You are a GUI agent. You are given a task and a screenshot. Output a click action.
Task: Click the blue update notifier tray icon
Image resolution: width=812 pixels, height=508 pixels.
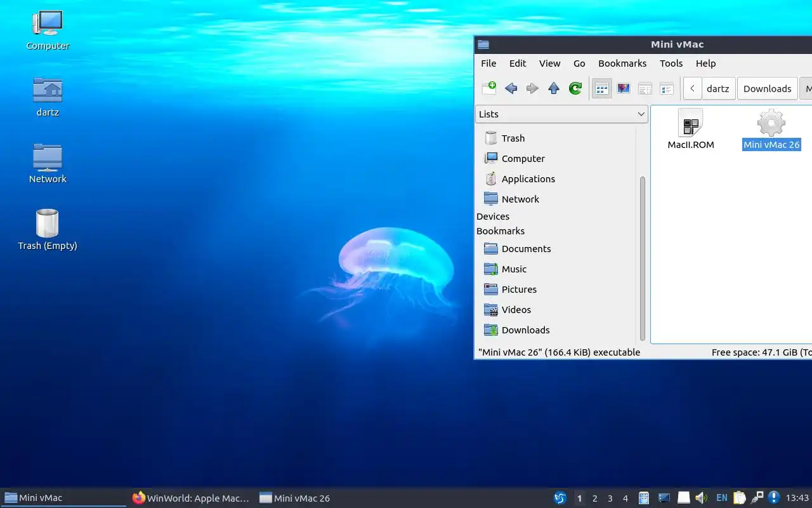(x=774, y=497)
